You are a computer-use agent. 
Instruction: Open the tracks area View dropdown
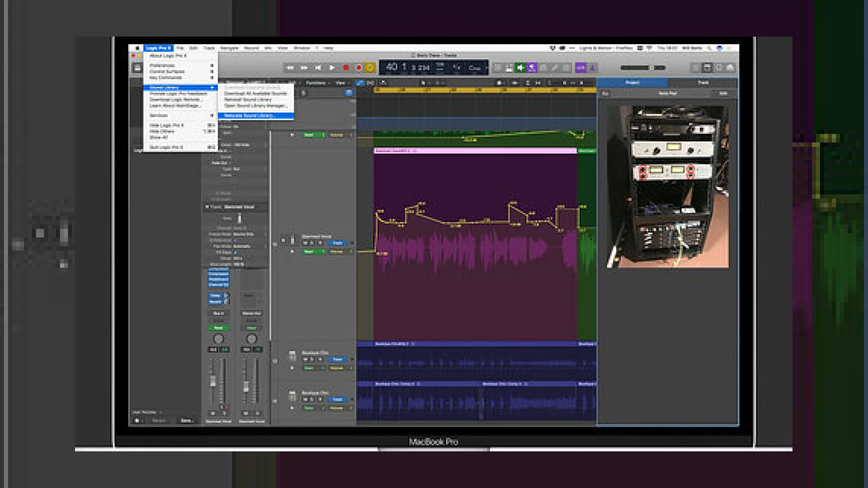coord(341,83)
